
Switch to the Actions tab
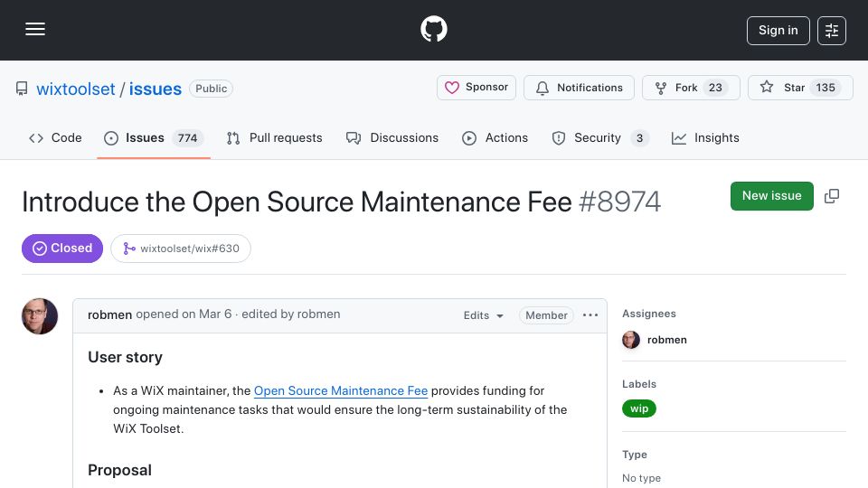coord(495,137)
